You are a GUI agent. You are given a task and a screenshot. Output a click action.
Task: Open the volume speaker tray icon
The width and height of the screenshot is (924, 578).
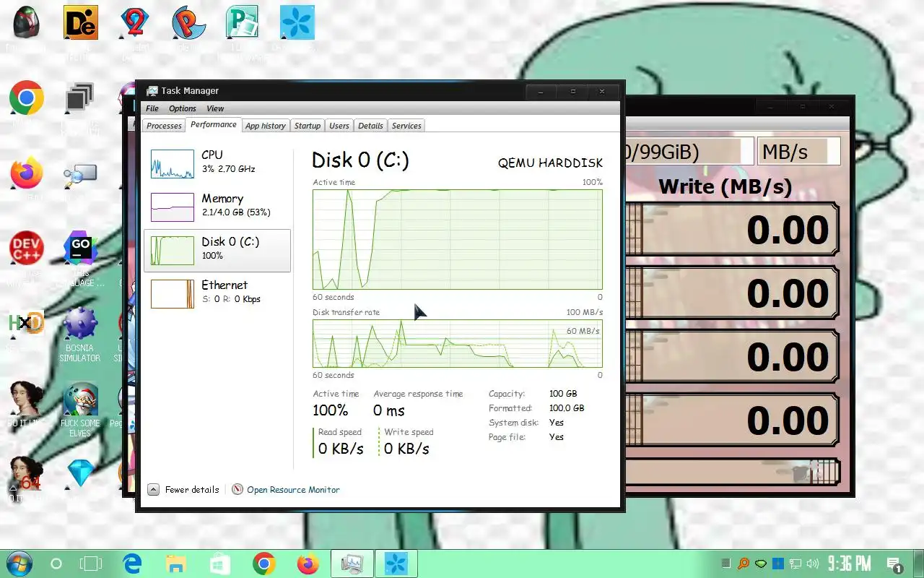[813, 564]
